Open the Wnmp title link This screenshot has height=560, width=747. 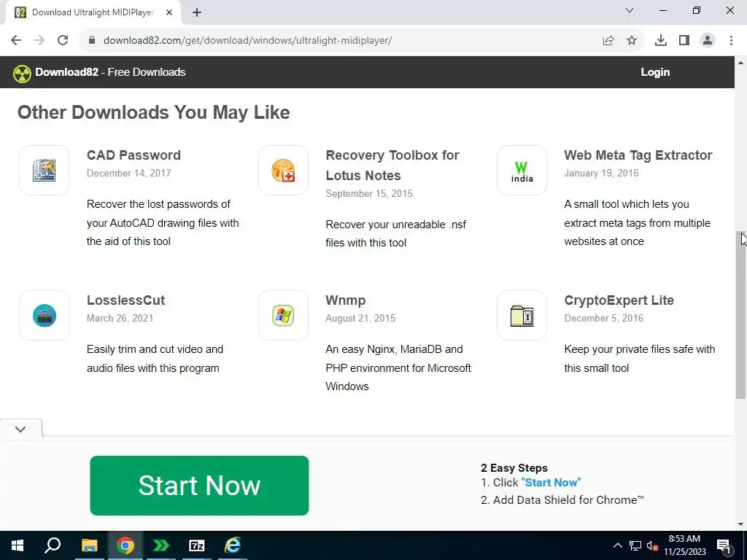click(345, 300)
